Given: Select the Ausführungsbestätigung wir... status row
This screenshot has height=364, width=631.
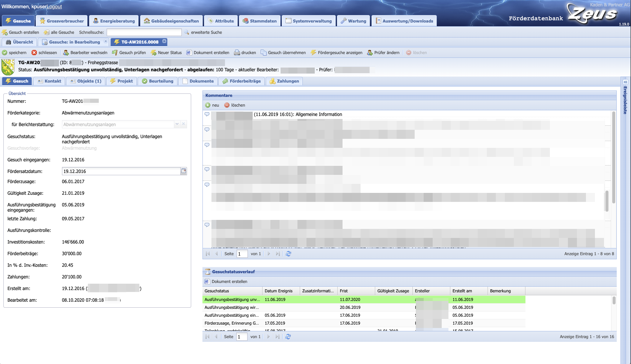Looking at the screenshot, I should coord(364,307).
